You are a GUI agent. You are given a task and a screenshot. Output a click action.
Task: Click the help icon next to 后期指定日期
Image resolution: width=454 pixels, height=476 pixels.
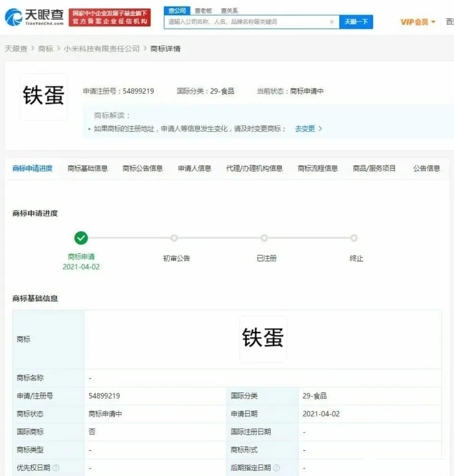pyautogui.click(x=277, y=468)
